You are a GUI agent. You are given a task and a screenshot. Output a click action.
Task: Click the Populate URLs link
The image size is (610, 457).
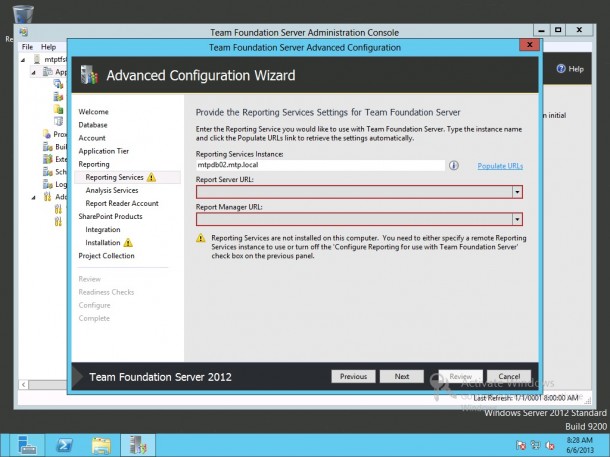[x=500, y=166]
